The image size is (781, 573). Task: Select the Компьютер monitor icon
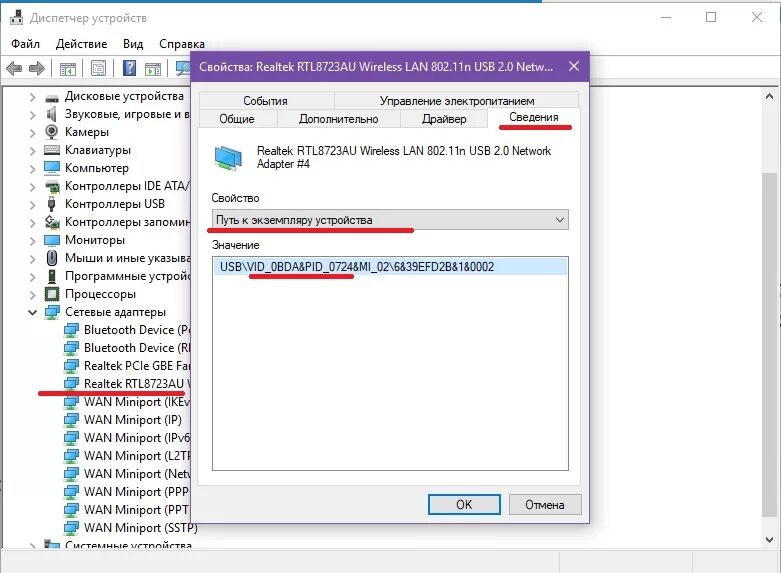[x=52, y=167]
